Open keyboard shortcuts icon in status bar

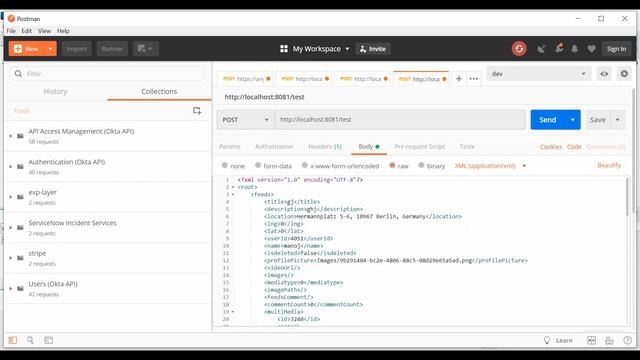[x=609, y=340]
